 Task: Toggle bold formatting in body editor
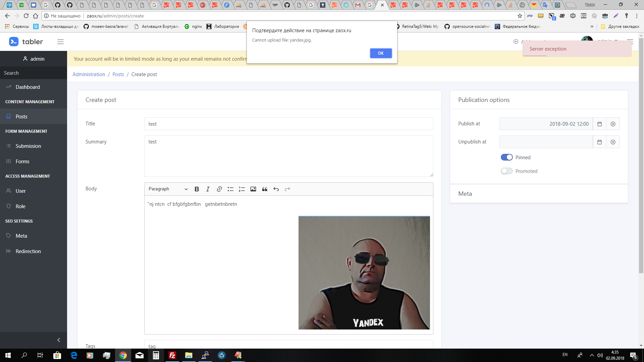tap(197, 189)
